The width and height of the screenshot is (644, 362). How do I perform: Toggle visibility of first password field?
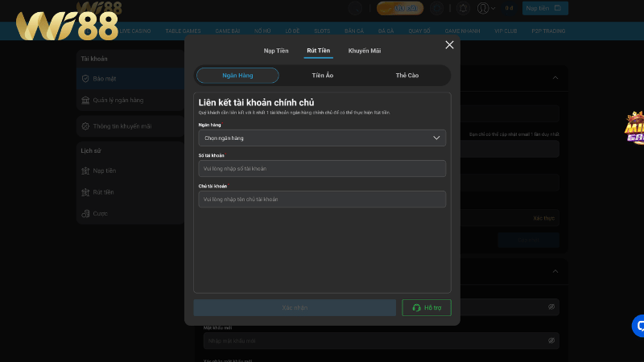point(551,307)
